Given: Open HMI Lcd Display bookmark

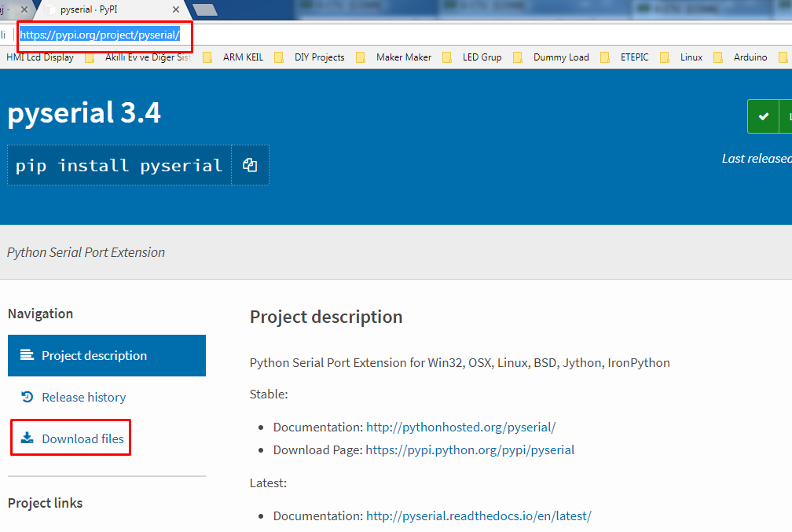Looking at the screenshot, I should point(40,57).
